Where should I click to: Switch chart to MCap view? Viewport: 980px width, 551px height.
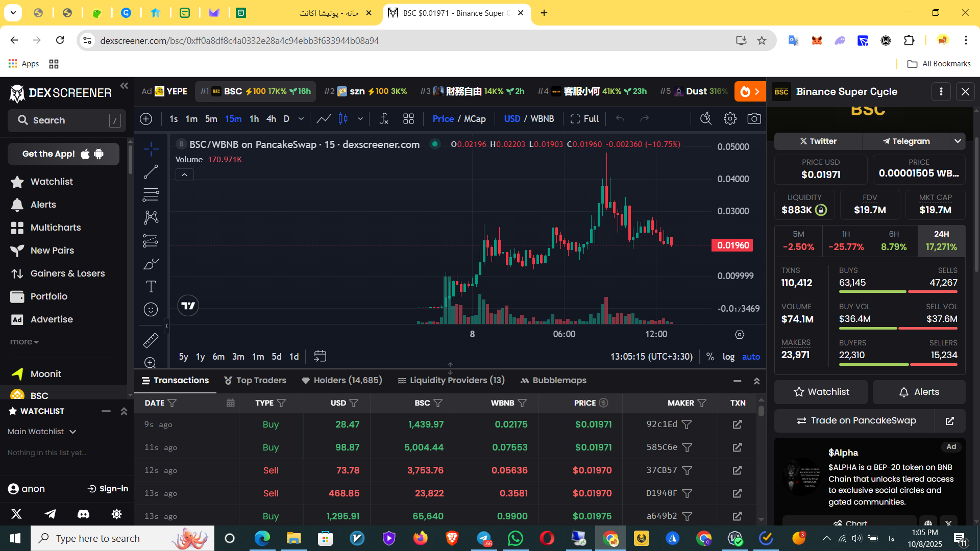pos(475,119)
